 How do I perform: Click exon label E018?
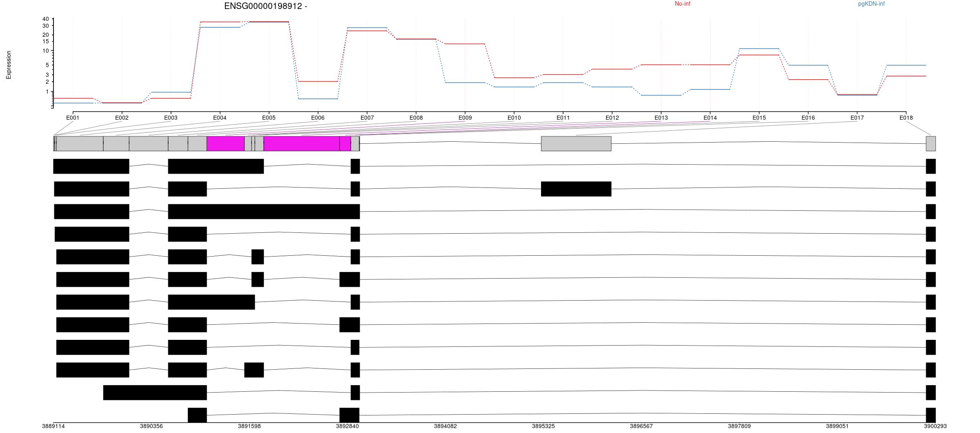point(906,118)
